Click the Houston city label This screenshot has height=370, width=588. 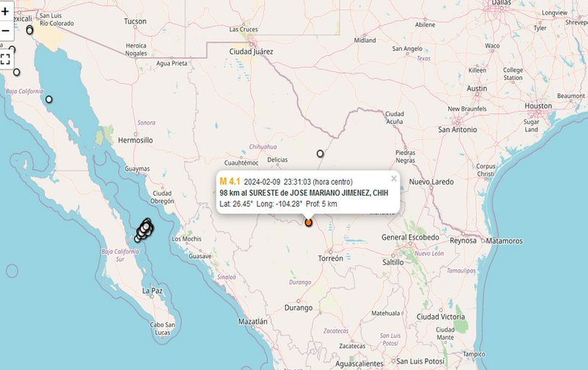coord(538,106)
